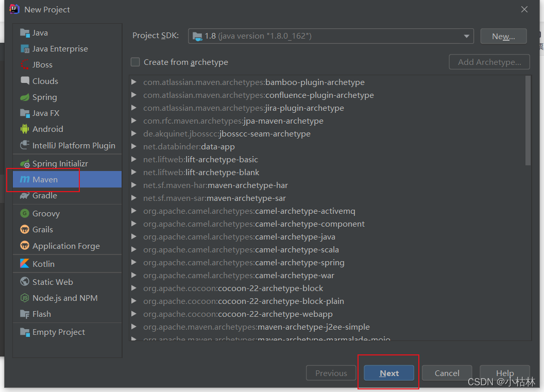544x392 pixels.
Task: Click the Application Forge icon
Action: (25, 246)
